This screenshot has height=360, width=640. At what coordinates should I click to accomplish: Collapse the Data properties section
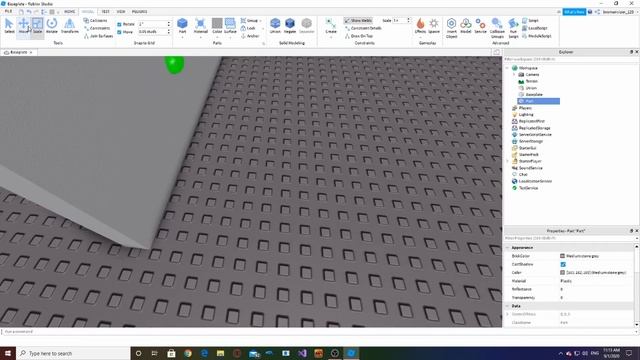(508, 306)
